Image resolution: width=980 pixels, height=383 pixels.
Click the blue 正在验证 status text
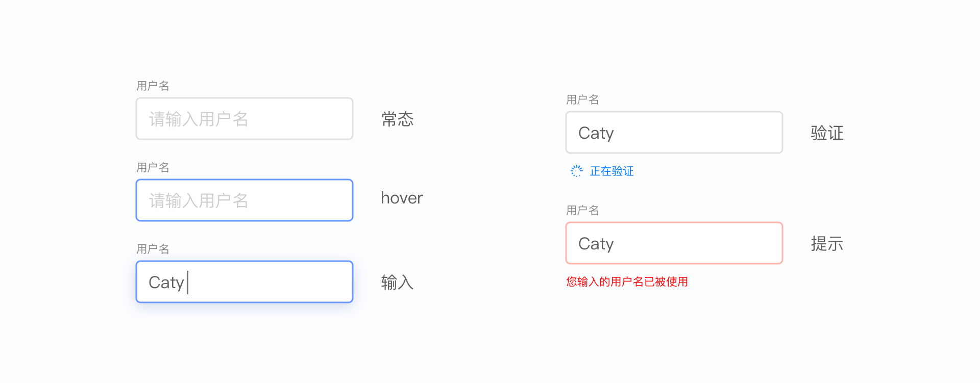tap(611, 171)
